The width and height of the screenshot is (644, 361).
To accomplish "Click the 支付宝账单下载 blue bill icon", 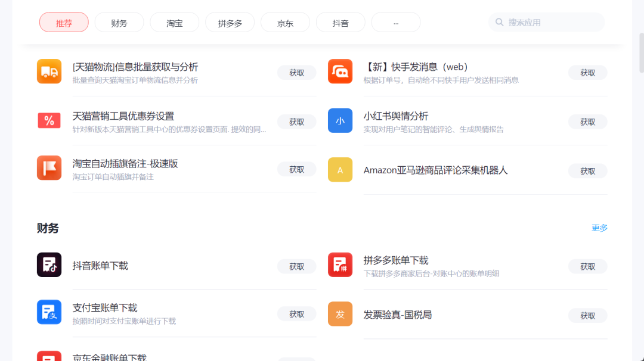I will point(49,312).
